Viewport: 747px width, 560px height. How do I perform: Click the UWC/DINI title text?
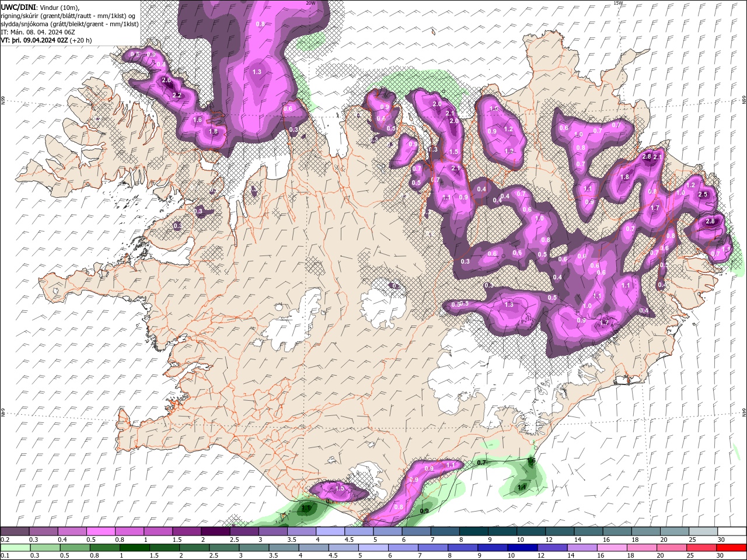[18, 6]
